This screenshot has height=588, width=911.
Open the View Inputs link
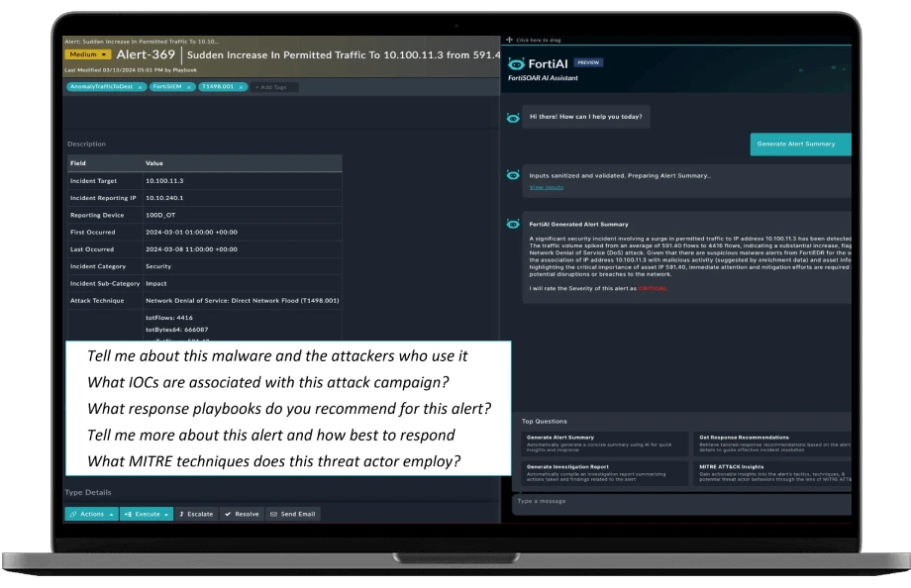[x=546, y=187]
